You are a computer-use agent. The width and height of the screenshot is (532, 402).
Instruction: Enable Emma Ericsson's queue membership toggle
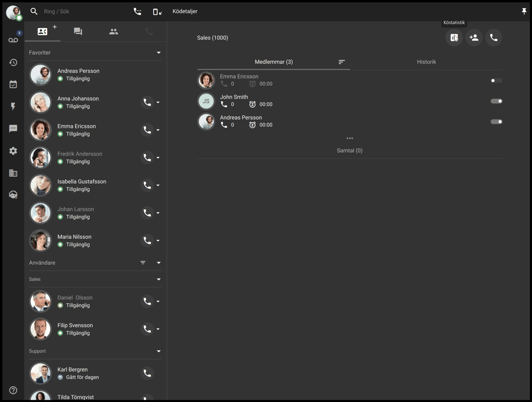click(496, 80)
